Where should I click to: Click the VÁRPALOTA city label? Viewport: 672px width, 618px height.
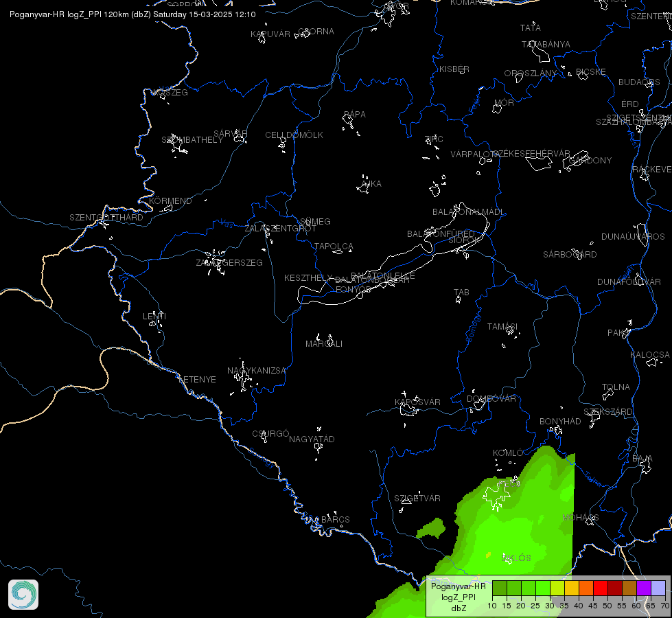pos(475,154)
